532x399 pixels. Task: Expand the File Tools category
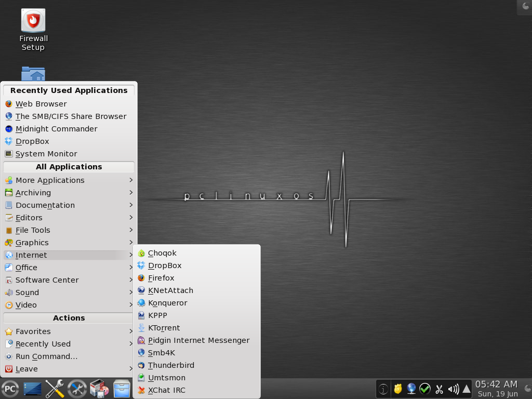(x=69, y=230)
